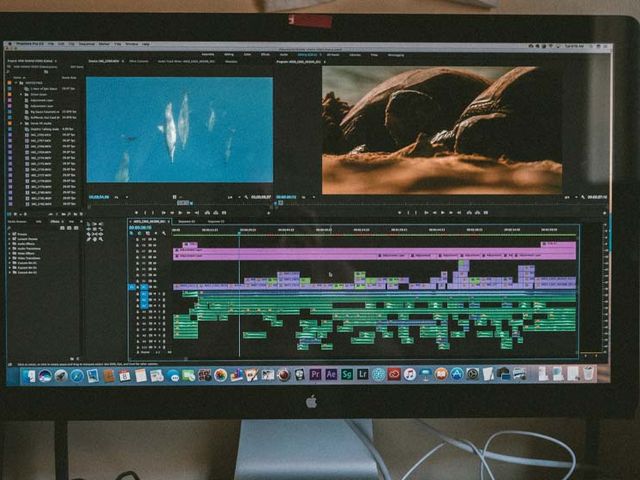Open Finder from the Dock

29,376
